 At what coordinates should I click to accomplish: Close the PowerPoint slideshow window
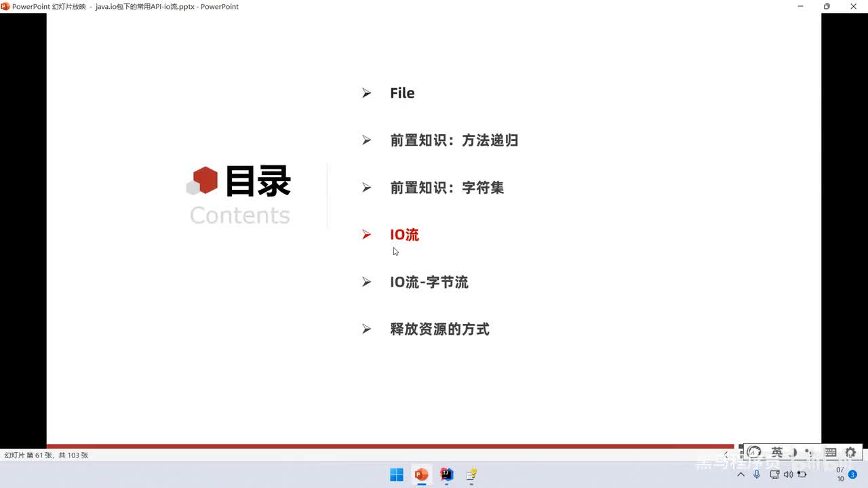tap(854, 6)
